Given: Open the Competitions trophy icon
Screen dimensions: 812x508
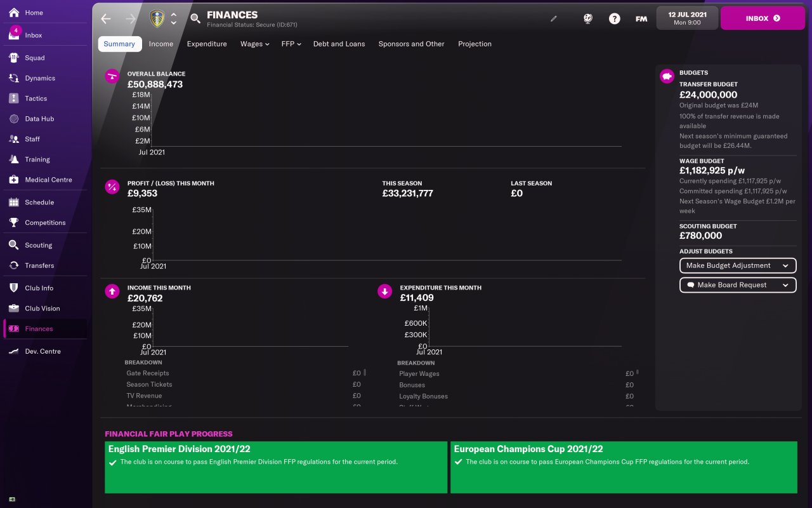Looking at the screenshot, I should [x=14, y=222].
